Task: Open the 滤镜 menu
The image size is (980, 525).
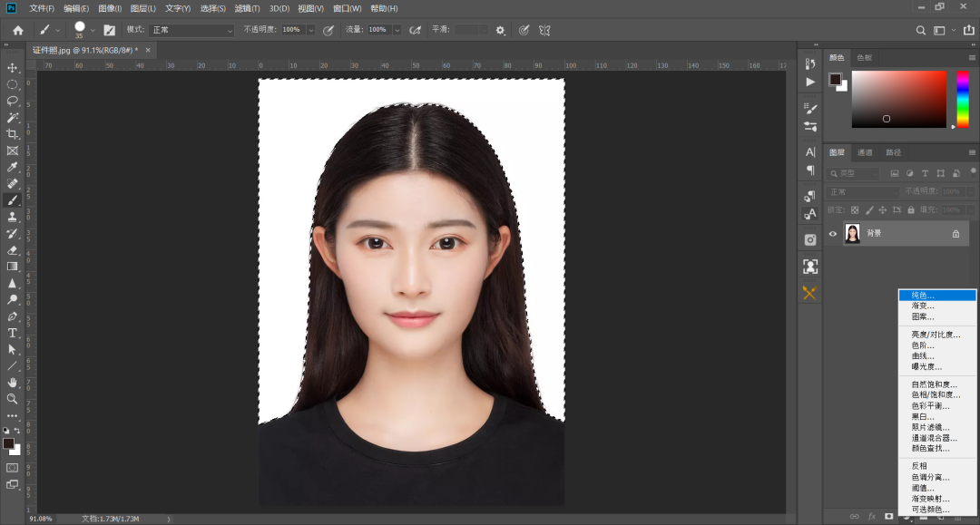Action: click(x=245, y=8)
